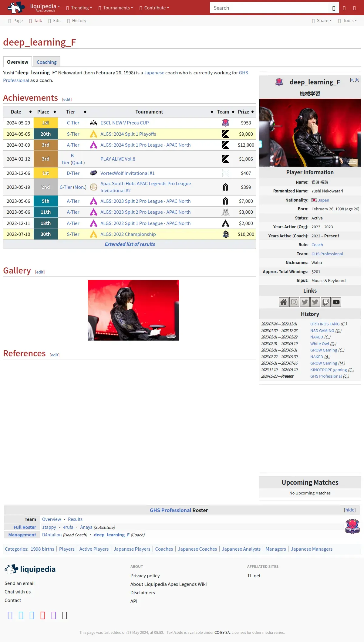Open the Page tab
The height and width of the screenshot is (642, 364).
click(15, 21)
